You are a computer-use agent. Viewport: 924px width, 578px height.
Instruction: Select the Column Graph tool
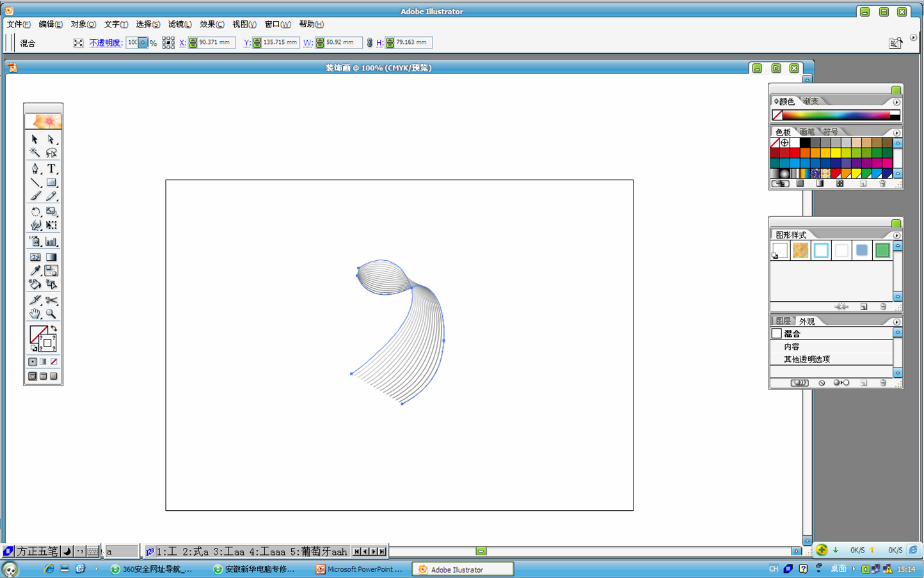[x=51, y=241]
